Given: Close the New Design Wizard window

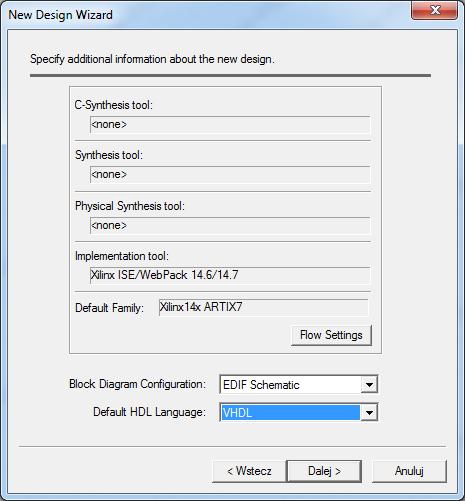Looking at the screenshot, I should click(x=434, y=10).
